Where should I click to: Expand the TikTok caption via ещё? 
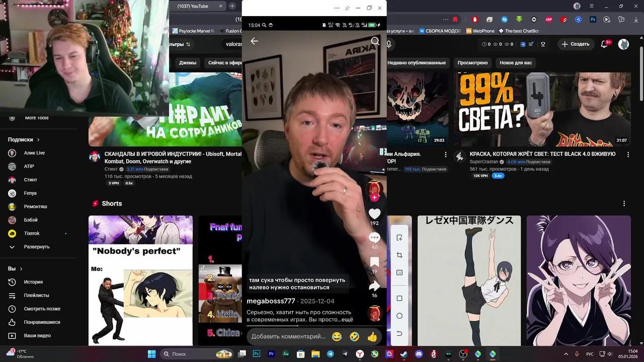(348, 319)
